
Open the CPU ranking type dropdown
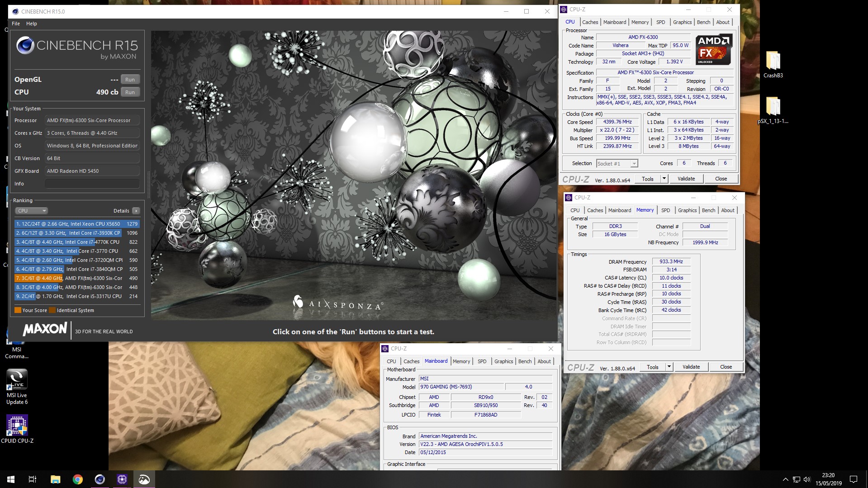32,211
